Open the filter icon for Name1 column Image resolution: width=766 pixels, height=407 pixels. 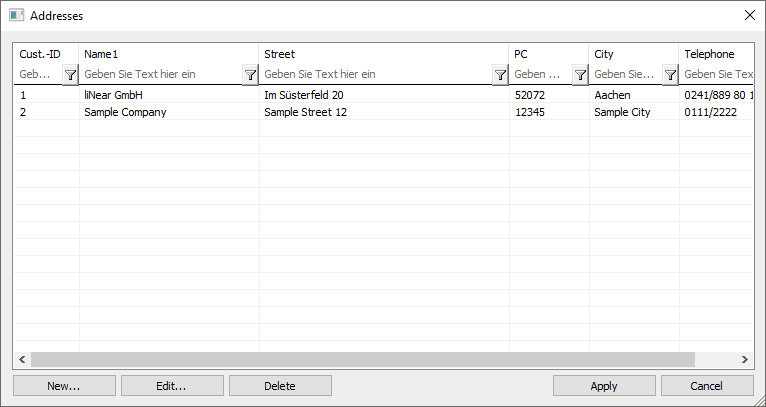[x=250, y=75]
